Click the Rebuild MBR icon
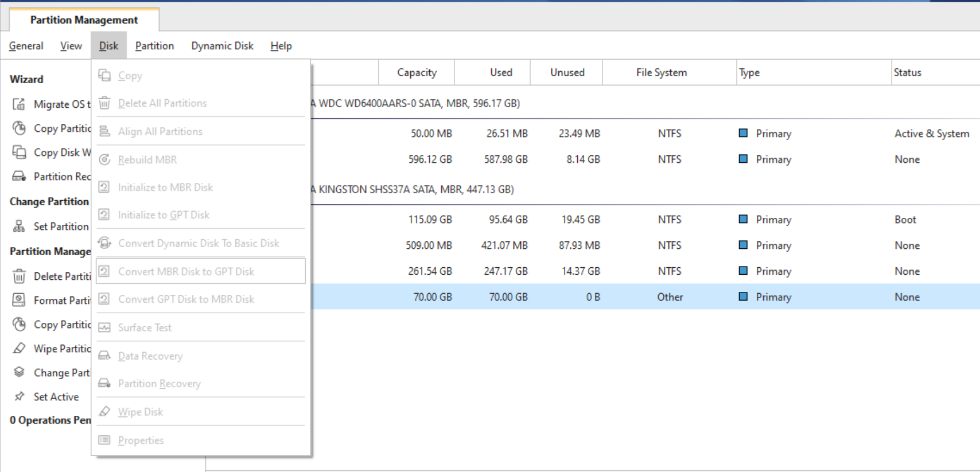The width and height of the screenshot is (980, 472). pos(104,159)
